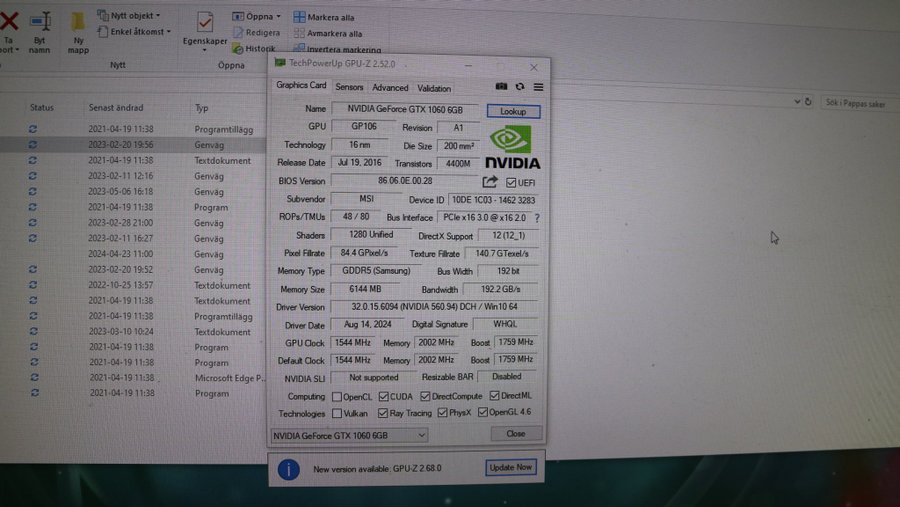Select the Microsoft Edge P.. type row

point(133,378)
